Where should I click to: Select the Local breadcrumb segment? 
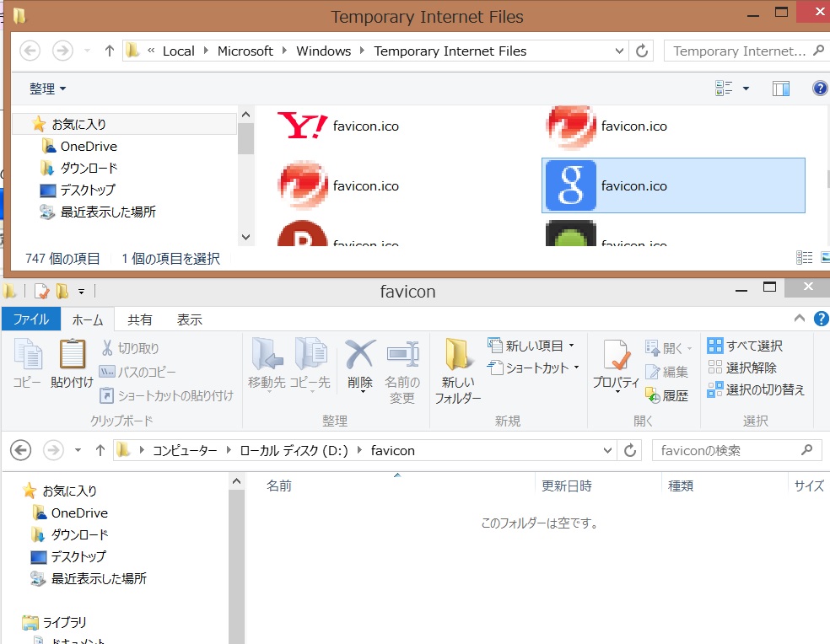pos(178,51)
